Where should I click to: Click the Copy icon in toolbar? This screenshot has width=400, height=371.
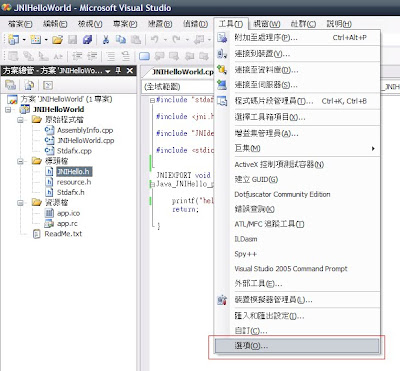tap(121, 40)
